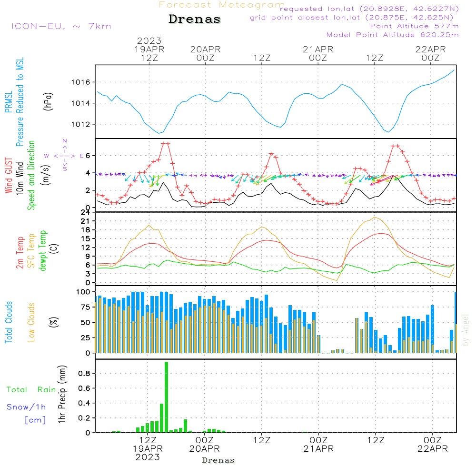
Task: Click the 2m Temp legend label
Action: pos(20,253)
